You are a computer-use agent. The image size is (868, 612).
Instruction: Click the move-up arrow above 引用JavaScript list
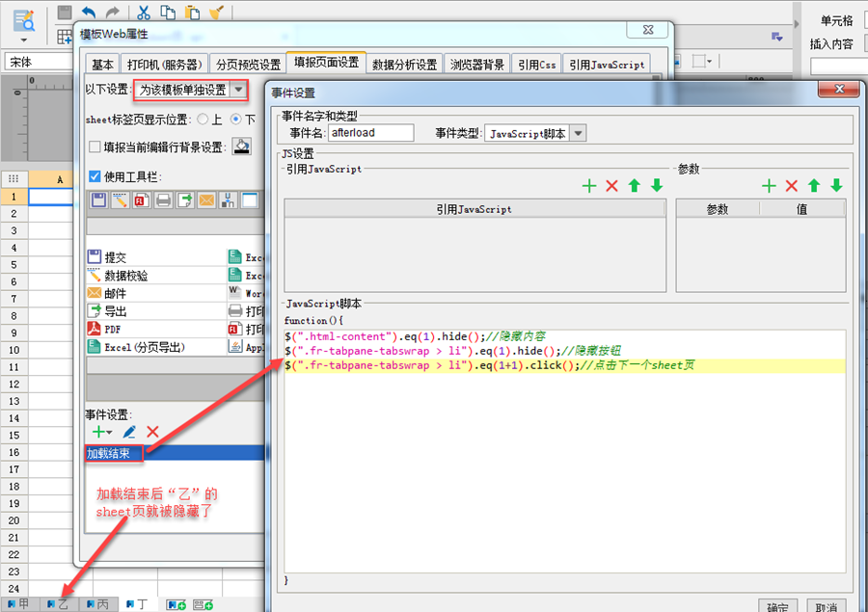635,186
